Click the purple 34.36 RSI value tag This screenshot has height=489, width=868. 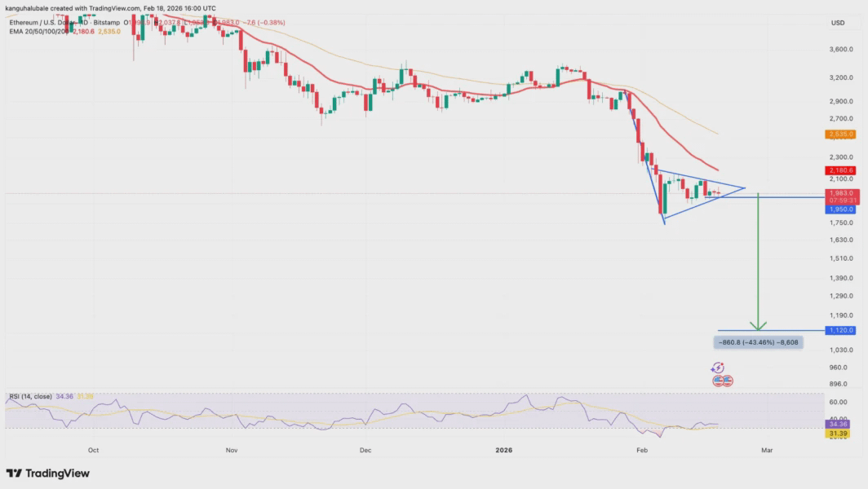838,425
